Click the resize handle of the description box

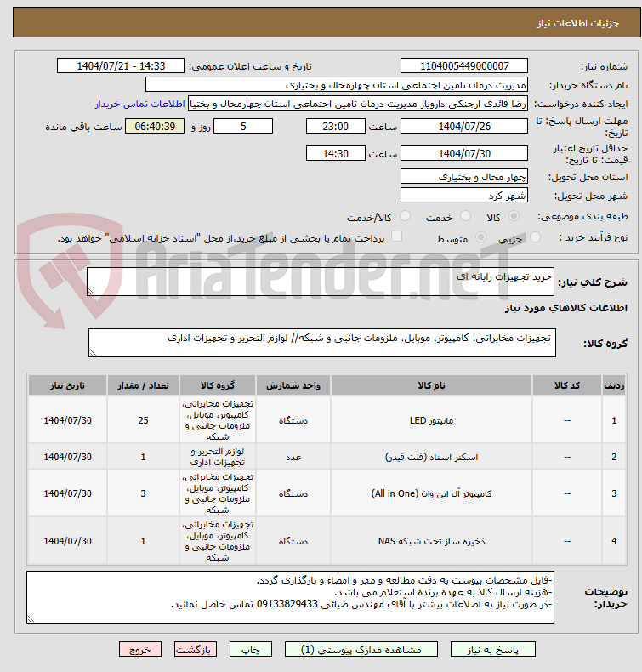click(91, 292)
